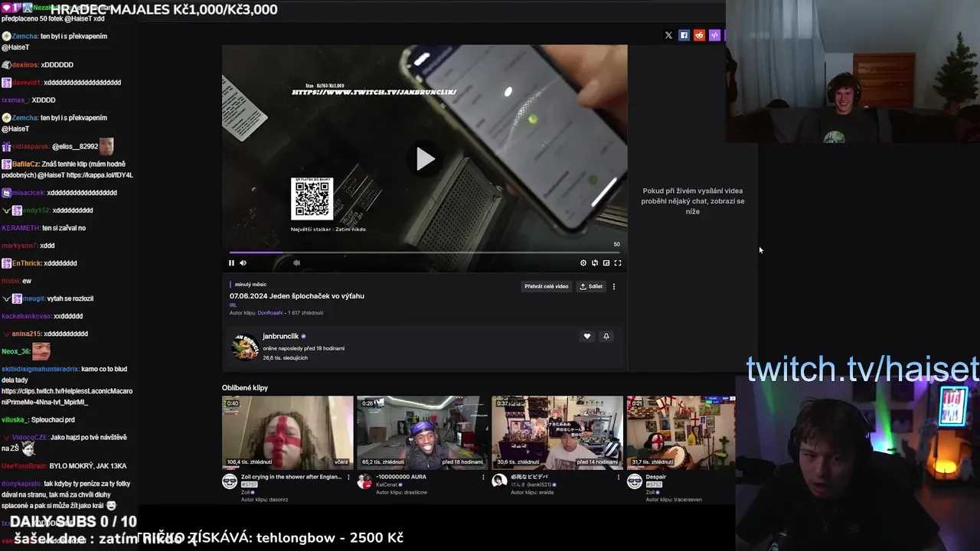980x551 pixels.
Task: Click 'Despair' clip title
Action: click(x=655, y=477)
